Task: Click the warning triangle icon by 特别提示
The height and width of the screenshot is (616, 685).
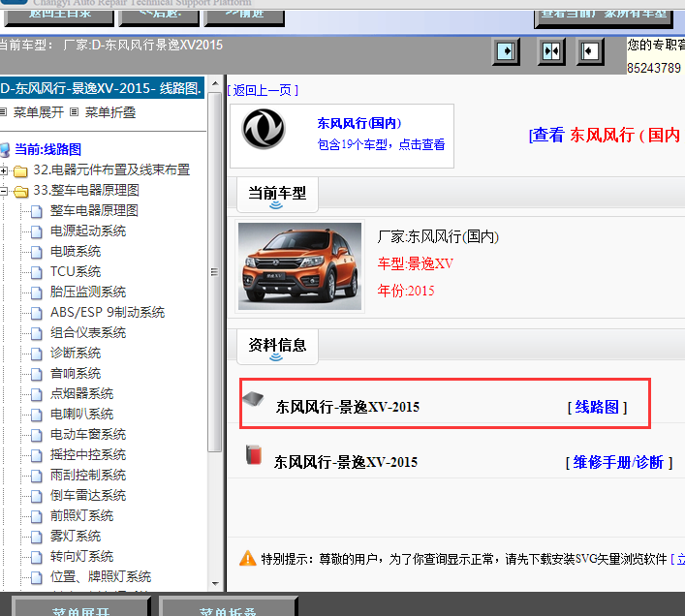Action: [248, 558]
